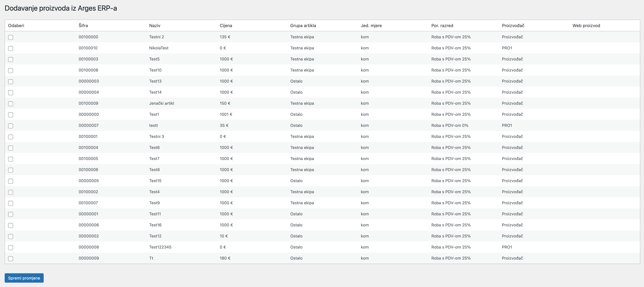644x287 pixels.
Task: Click the Spremi promjene button
Action: (24, 278)
